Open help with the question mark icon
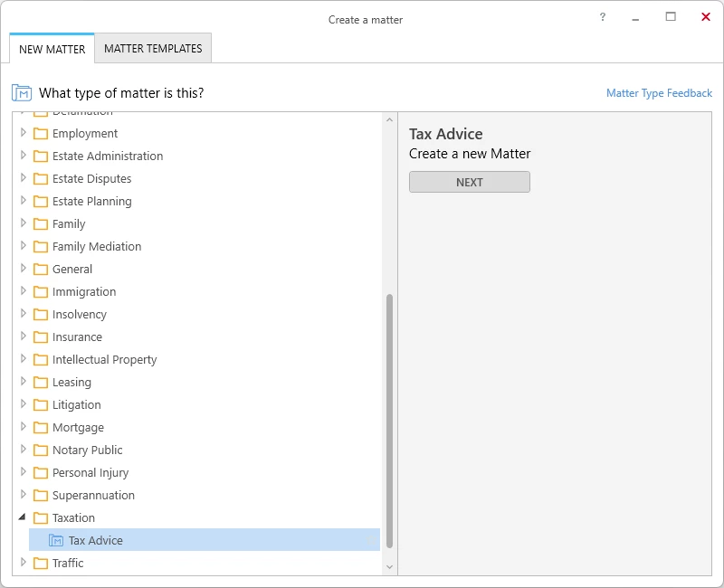This screenshot has height=588, width=724. [602, 17]
